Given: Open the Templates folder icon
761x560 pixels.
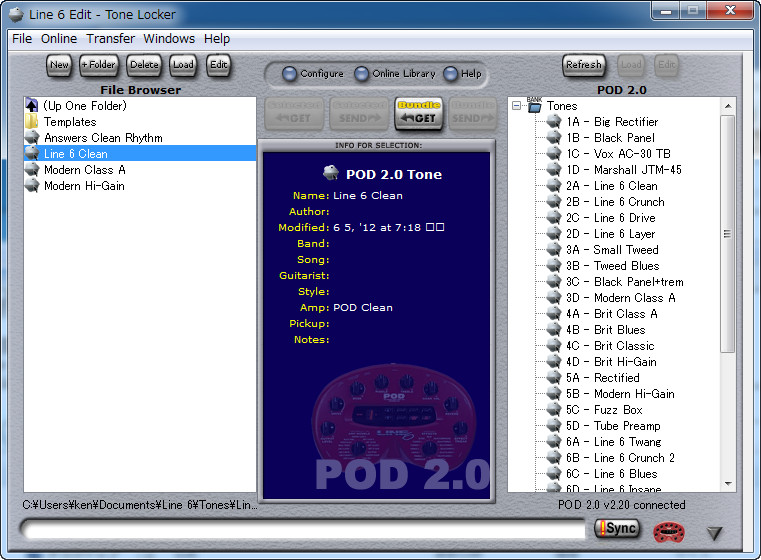Looking at the screenshot, I should pyautogui.click(x=32, y=121).
